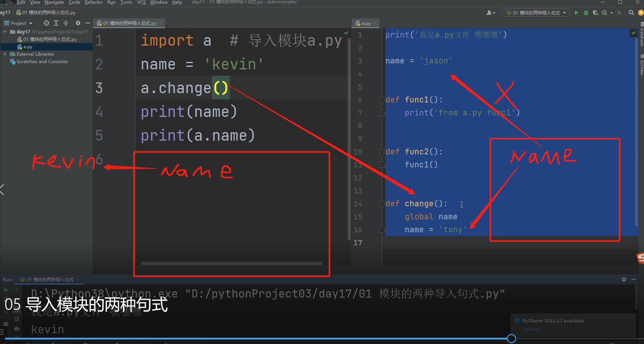Close the 01 模块的两种导入句式.py editor tab
644x344 pixels.
coord(161,23)
